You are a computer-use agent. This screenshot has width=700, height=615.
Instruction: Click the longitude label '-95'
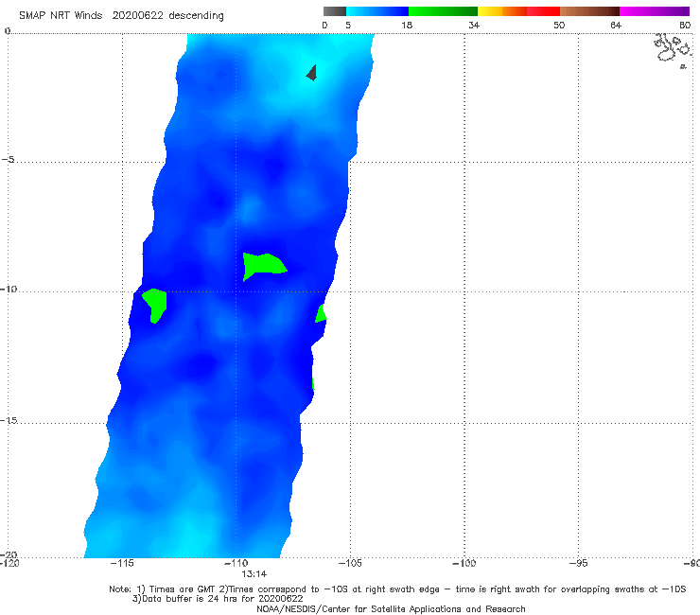pos(578,563)
